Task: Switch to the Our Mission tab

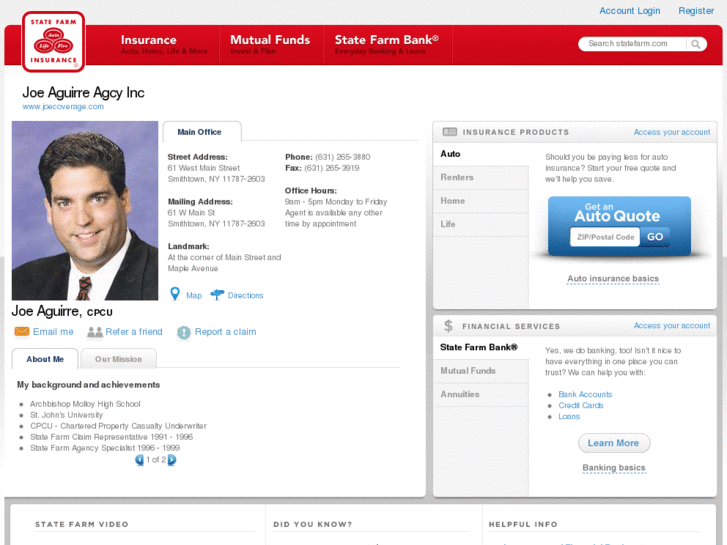Action: (x=118, y=359)
